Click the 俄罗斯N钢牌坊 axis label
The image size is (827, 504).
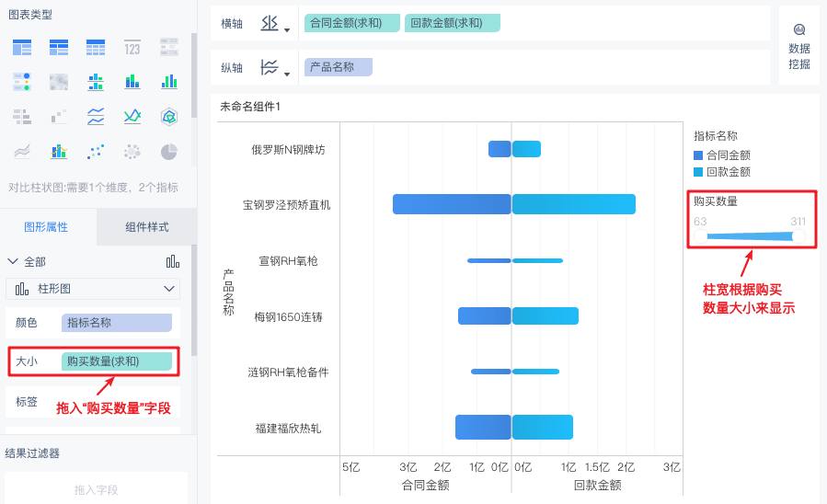pyautogui.click(x=288, y=150)
